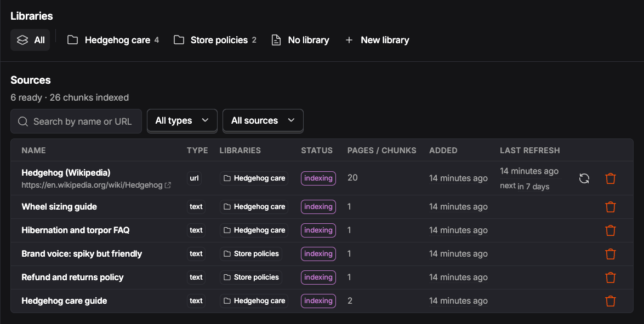
Task: Switch to the Hedgehog care library
Action: [113, 40]
